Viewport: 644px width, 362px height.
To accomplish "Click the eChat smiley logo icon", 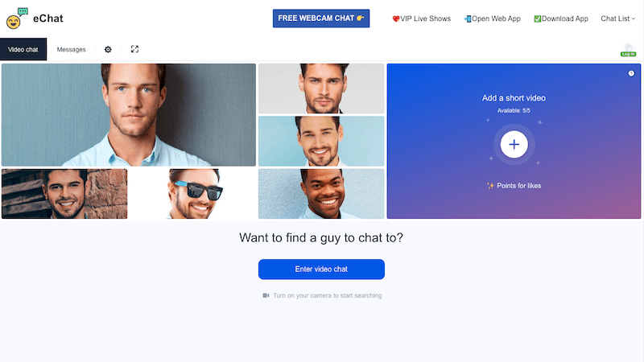I will pyautogui.click(x=17, y=19).
